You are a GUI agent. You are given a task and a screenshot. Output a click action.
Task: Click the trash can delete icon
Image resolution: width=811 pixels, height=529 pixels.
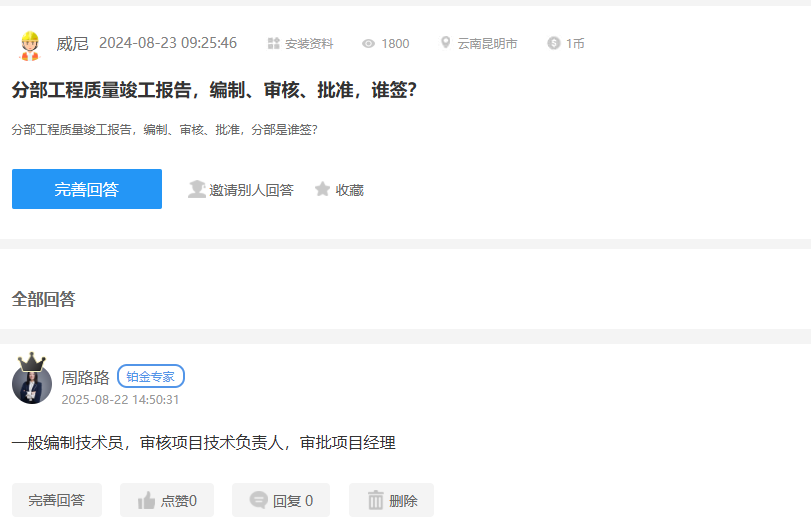tap(376, 500)
